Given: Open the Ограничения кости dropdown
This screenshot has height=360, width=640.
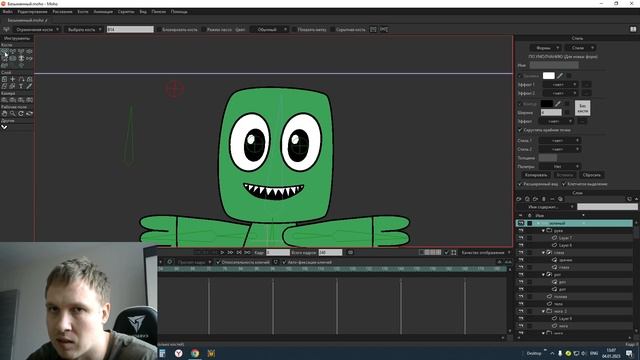Looking at the screenshot, I should coord(37,29).
